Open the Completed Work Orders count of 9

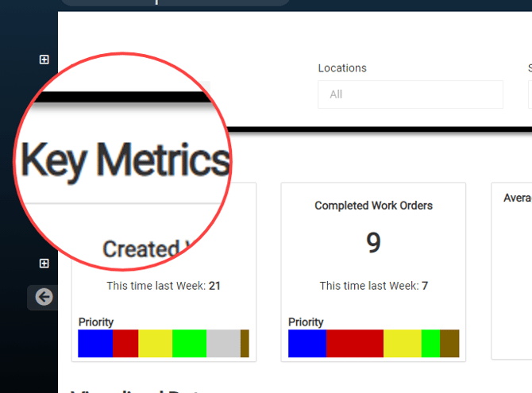click(373, 243)
